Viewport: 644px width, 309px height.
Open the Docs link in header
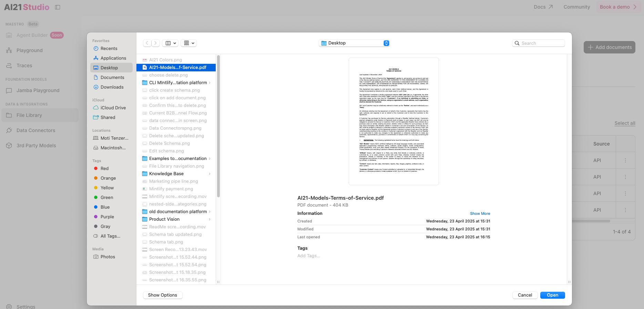(543, 7)
